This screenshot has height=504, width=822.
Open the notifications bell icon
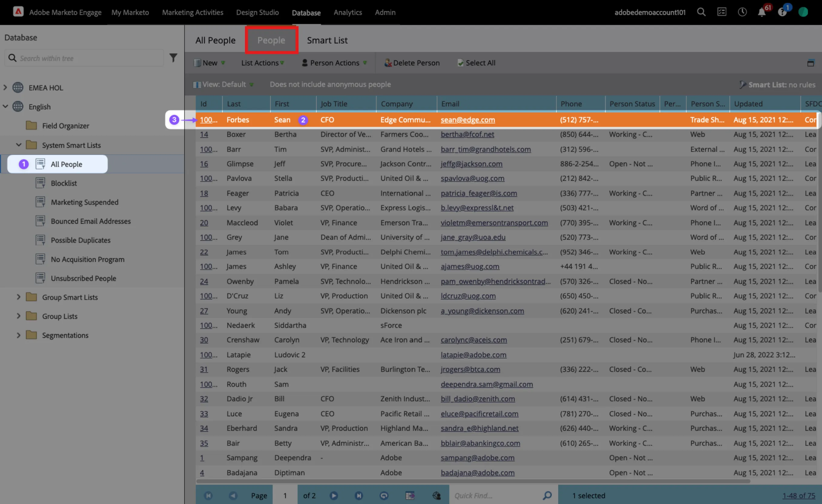click(762, 13)
